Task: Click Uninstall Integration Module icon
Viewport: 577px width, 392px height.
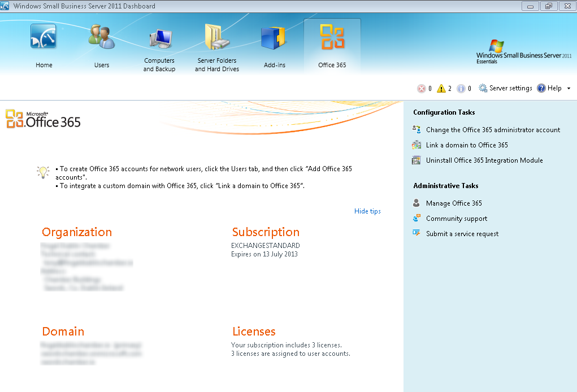Action: pos(416,160)
